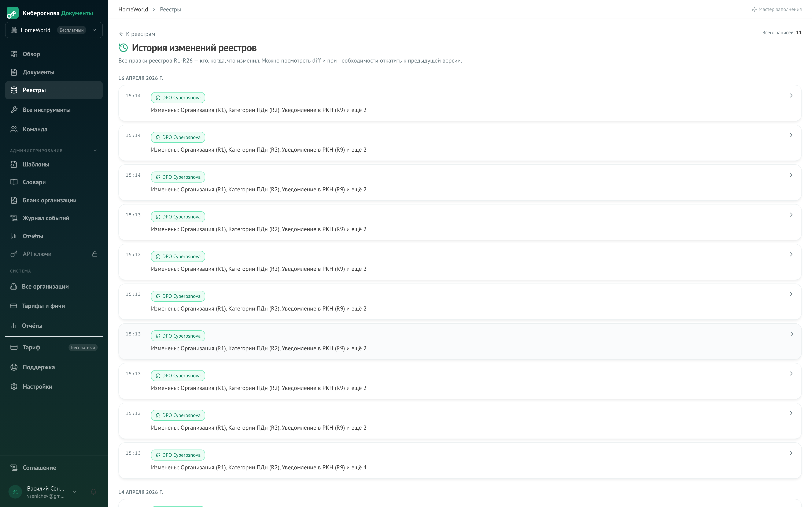Image resolution: width=812 pixels, height=507 pixels.
Task: Go back via К реестрам link
Action: coord(137,34)
